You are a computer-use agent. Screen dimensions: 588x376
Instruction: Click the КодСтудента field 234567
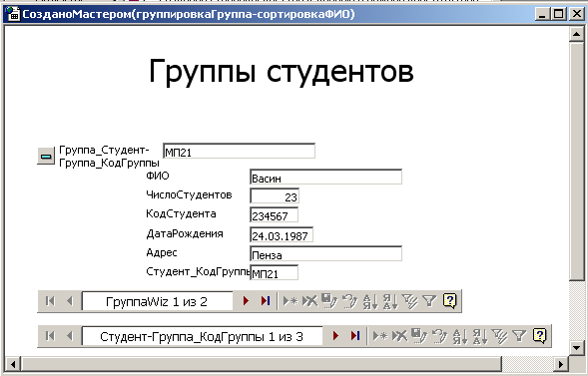[275, 215]
